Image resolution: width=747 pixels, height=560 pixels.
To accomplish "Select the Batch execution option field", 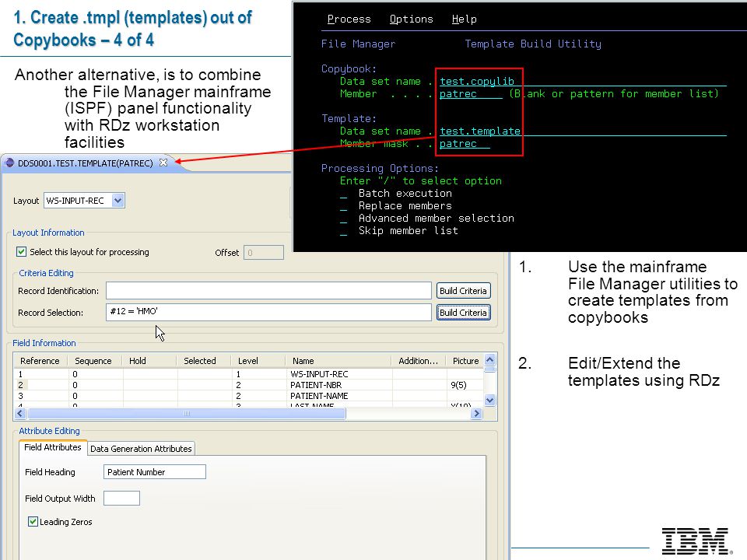I will coord(343,194).
